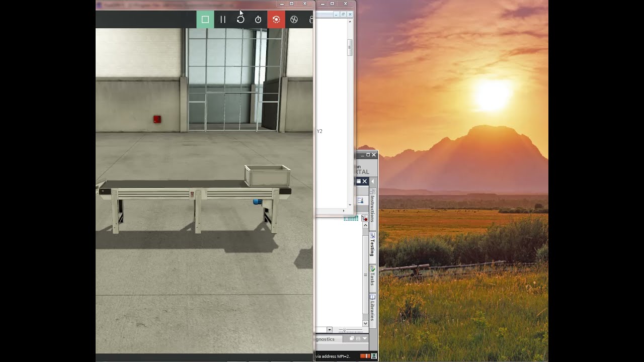Click the right-scroll arrow in middle window

344,211
